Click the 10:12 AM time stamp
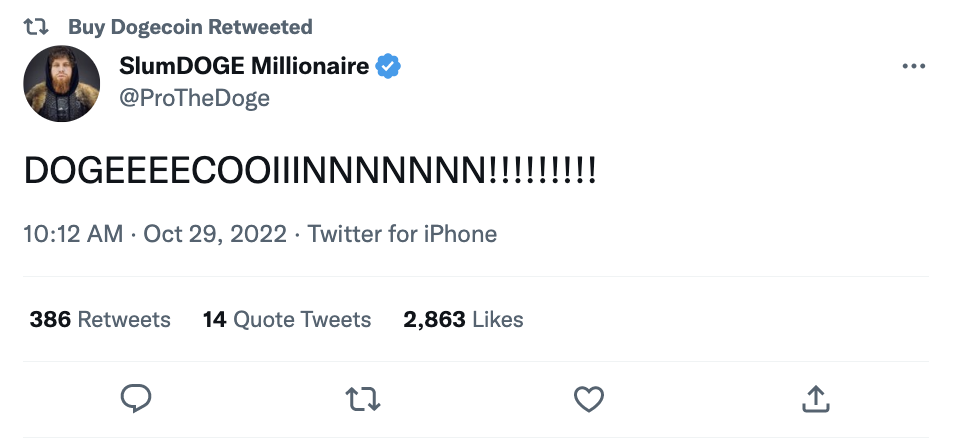The width and height of the screenshot is (954, 438). 72,235
